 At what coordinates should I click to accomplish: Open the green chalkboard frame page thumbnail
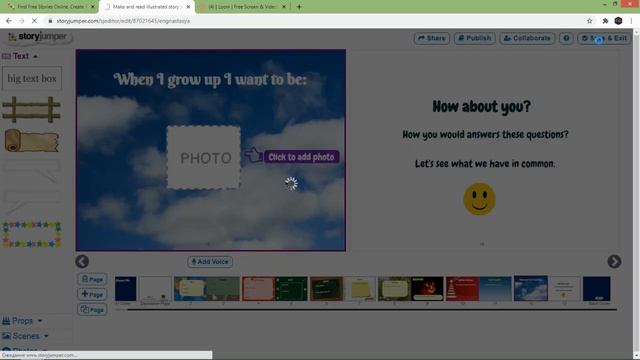tap(291, 289)
